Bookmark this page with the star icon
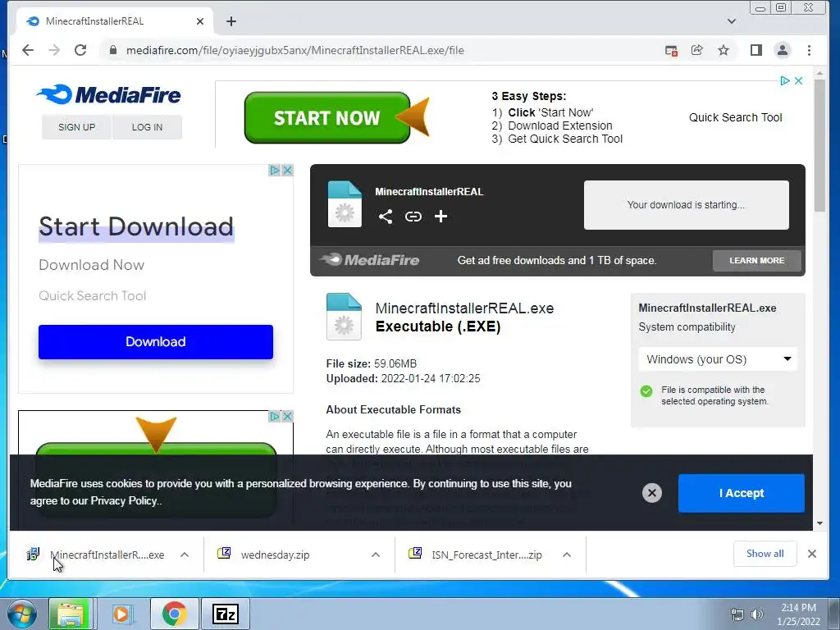This screenshot has width=840, height=630. (724, 50)
